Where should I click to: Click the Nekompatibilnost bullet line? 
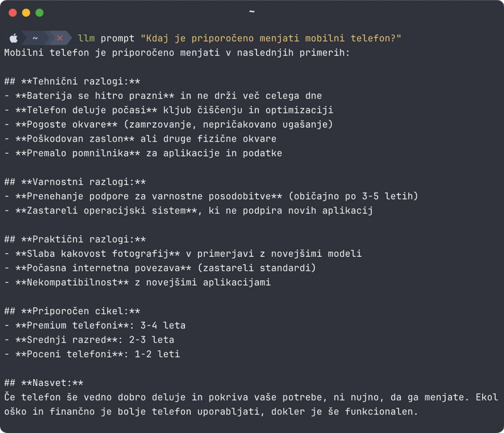click(137, 282)
